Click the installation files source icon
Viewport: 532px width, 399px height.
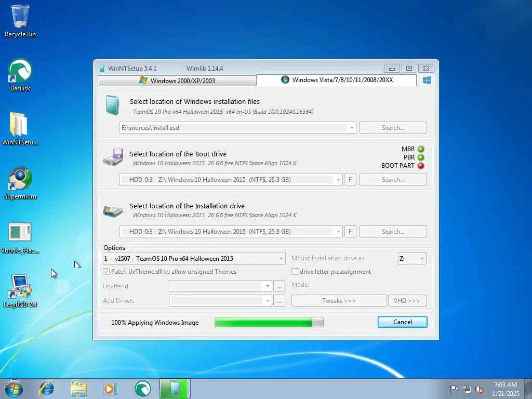112,105
